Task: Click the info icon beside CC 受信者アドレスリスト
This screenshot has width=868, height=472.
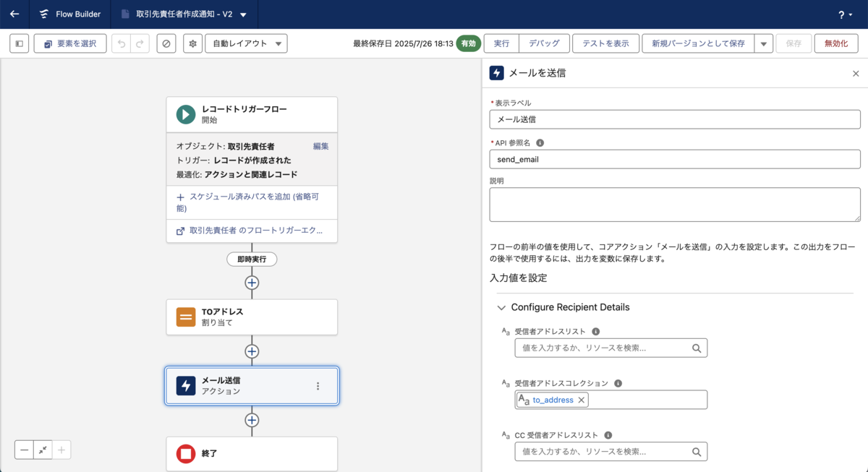Action: (608, 436)
